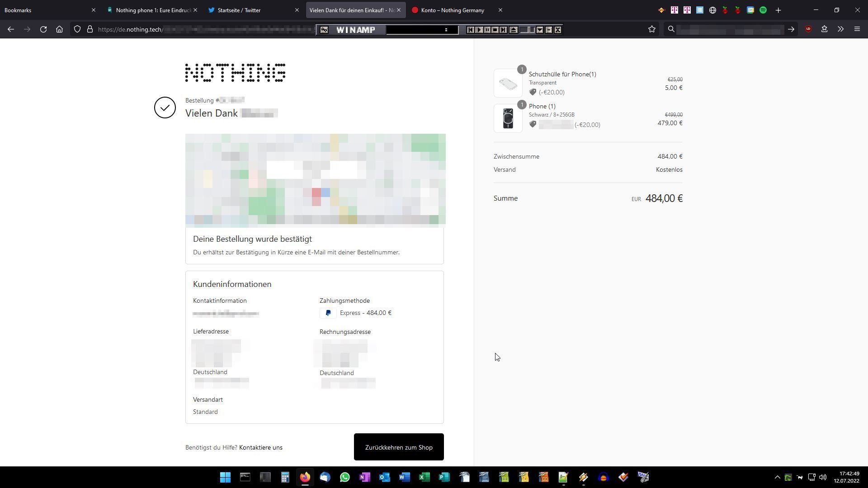Open the bookmark star tray toolbar icon
Viewport: 868px width, 488px height.
point(824,29)
